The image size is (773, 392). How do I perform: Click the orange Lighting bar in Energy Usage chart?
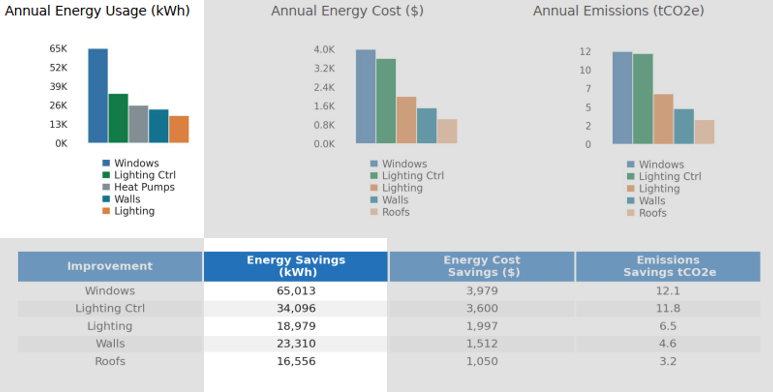click(179, 129)
